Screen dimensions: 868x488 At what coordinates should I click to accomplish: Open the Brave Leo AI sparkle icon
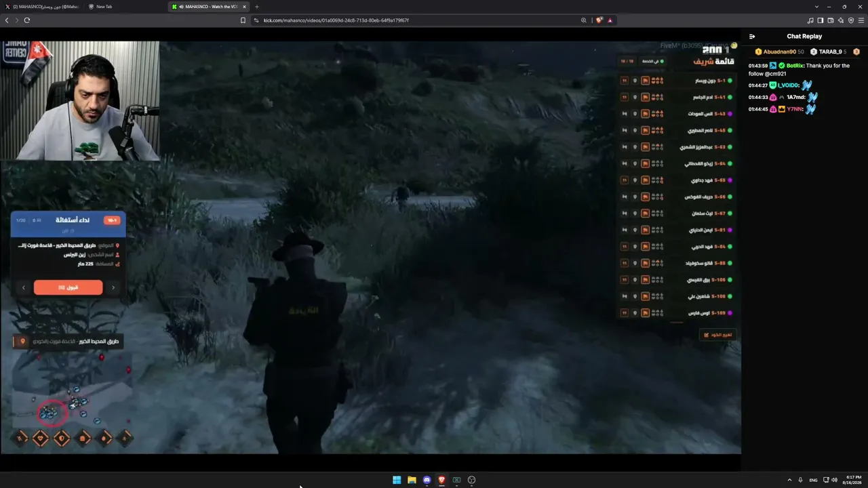coord(841,20)
